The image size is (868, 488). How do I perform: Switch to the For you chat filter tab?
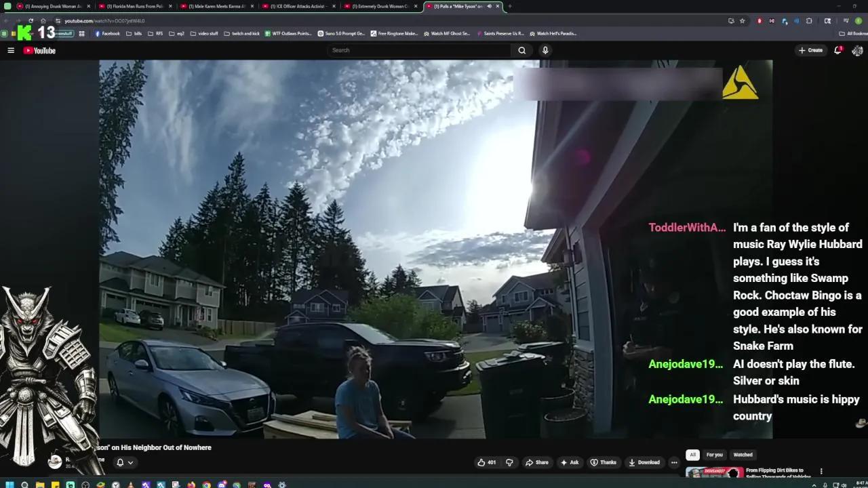pyautogui.click(x=714, y=454)
